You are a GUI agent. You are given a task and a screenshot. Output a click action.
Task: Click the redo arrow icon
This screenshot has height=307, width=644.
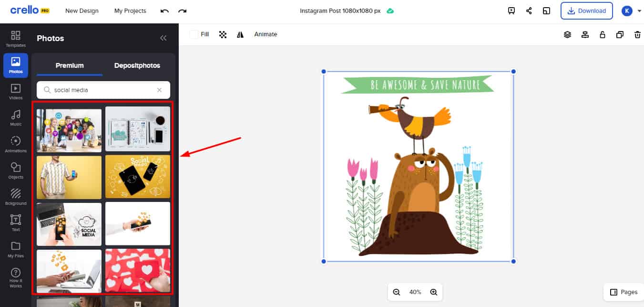click(x=182, y=11)
